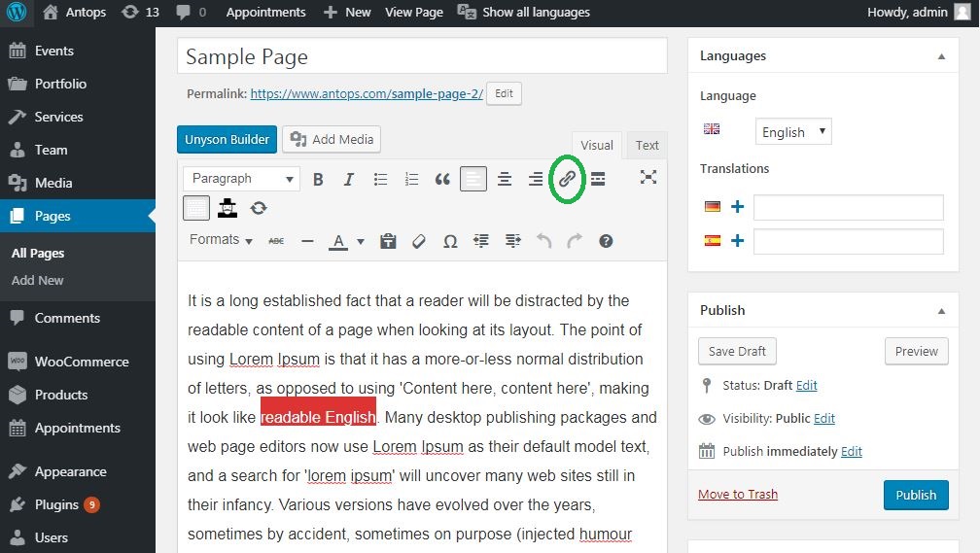The height and width of the screenshot is (553, 980).
Task: Click Add Media button
Action: point(332,139)
